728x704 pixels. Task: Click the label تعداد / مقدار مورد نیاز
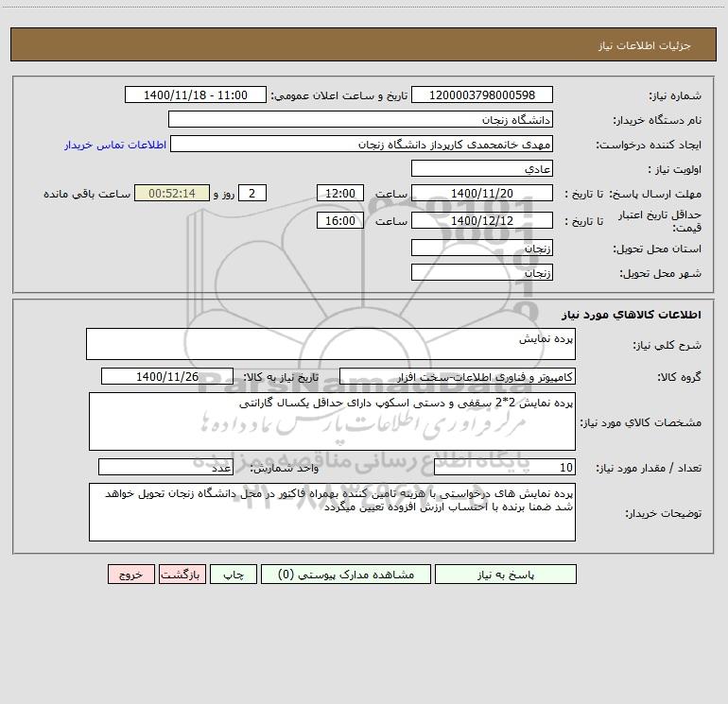coord(649,469)
